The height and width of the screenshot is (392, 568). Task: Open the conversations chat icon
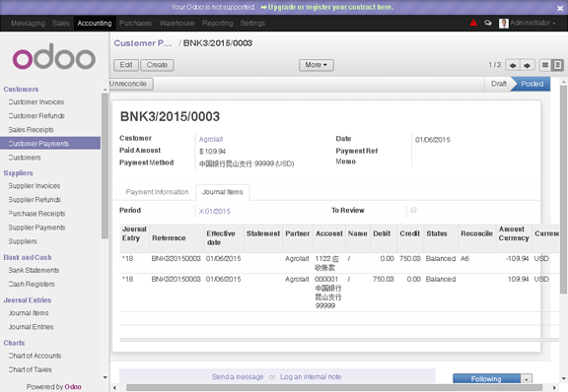tap(488, 23)
